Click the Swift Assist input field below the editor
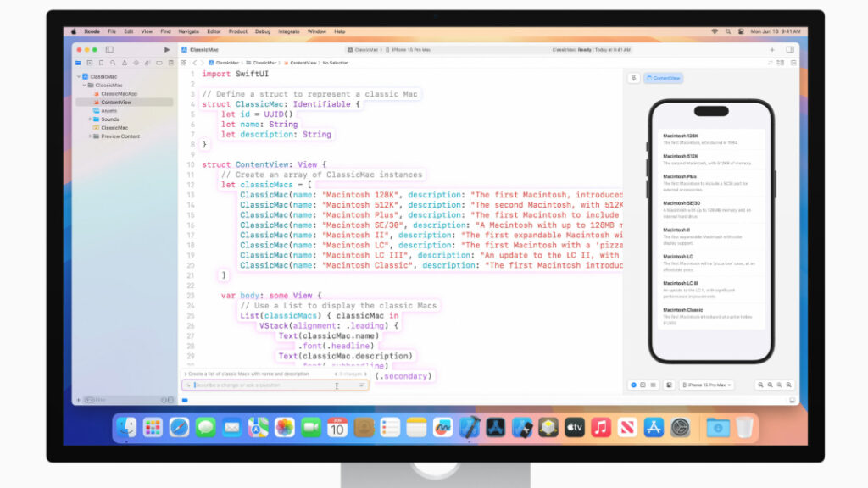 pos(271,385)
